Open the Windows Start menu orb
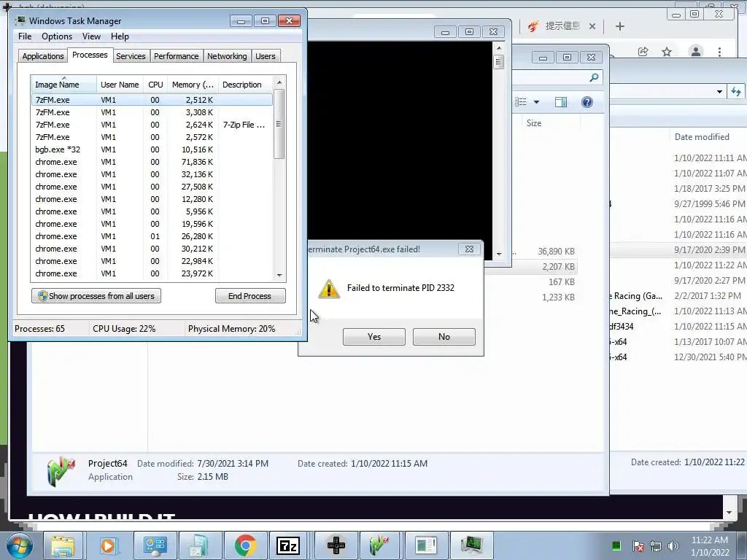This screenshot has width=747, height=560. coord(20,545)
